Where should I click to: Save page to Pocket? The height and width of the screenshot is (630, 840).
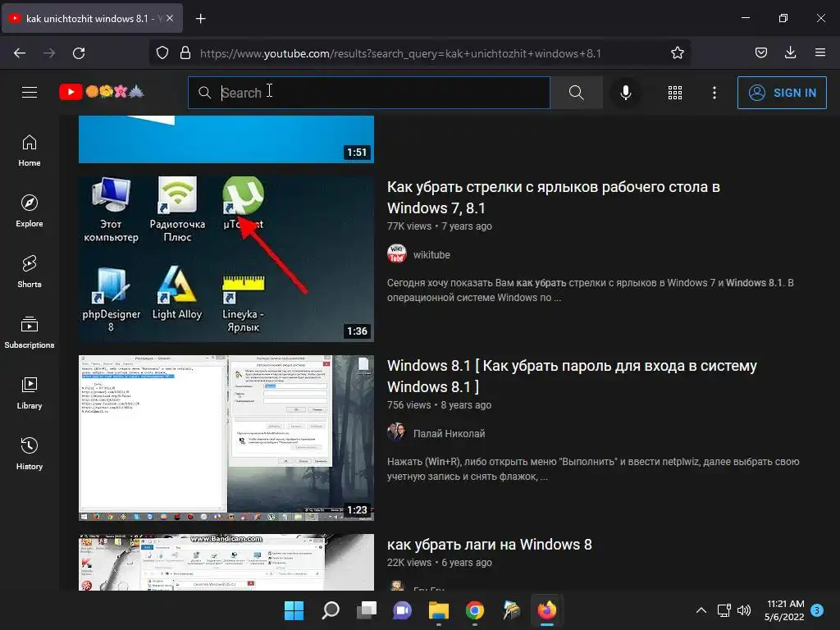760,53
